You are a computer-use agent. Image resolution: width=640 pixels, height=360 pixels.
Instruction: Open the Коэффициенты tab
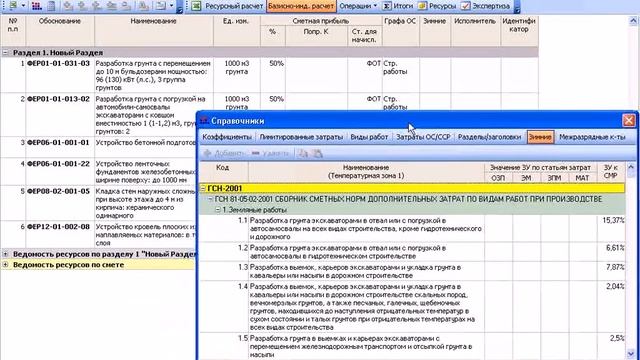[x=227, y=137]
